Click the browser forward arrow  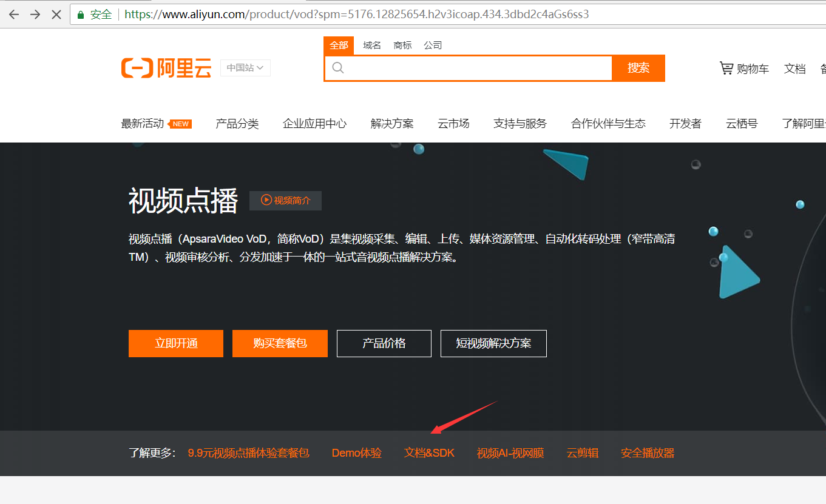pos(35,14)
